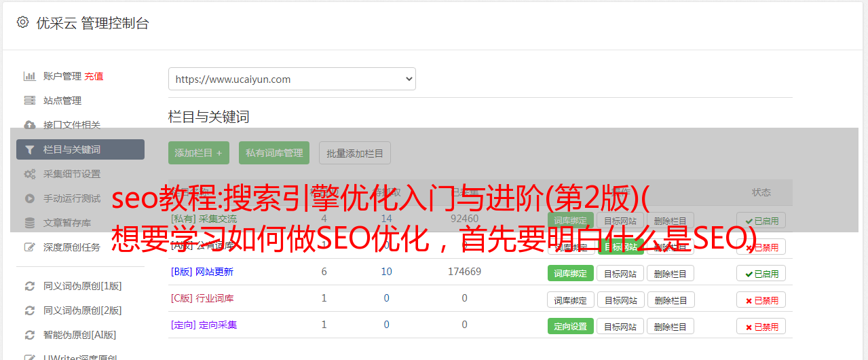
Task: Toggle 已禁用 status of 公有词库 row
Action: coord(761,247)
